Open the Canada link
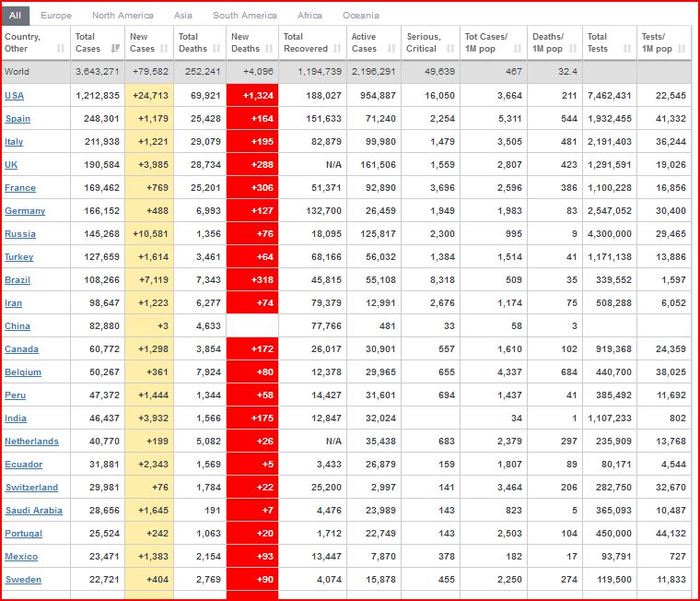700x601 pixels. coord(21,349)
